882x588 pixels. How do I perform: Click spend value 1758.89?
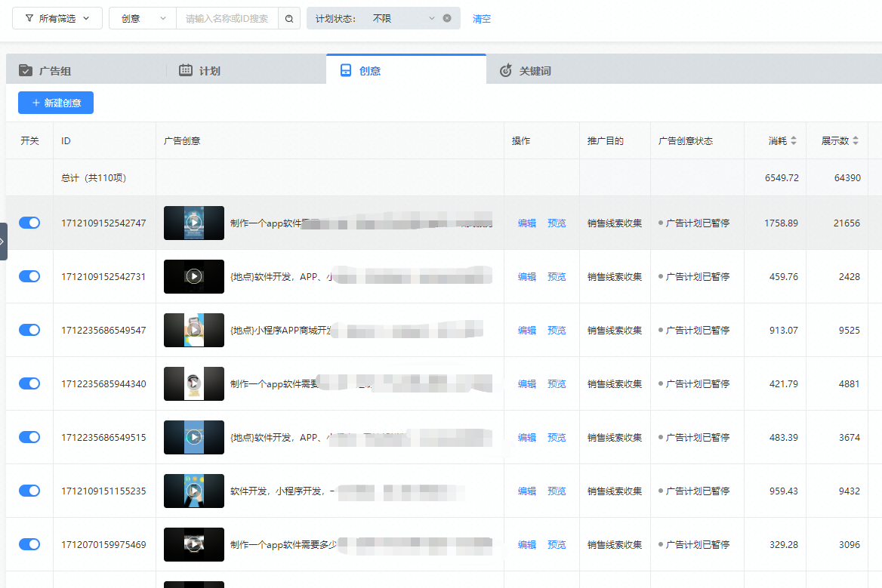(x=781, y=223)
